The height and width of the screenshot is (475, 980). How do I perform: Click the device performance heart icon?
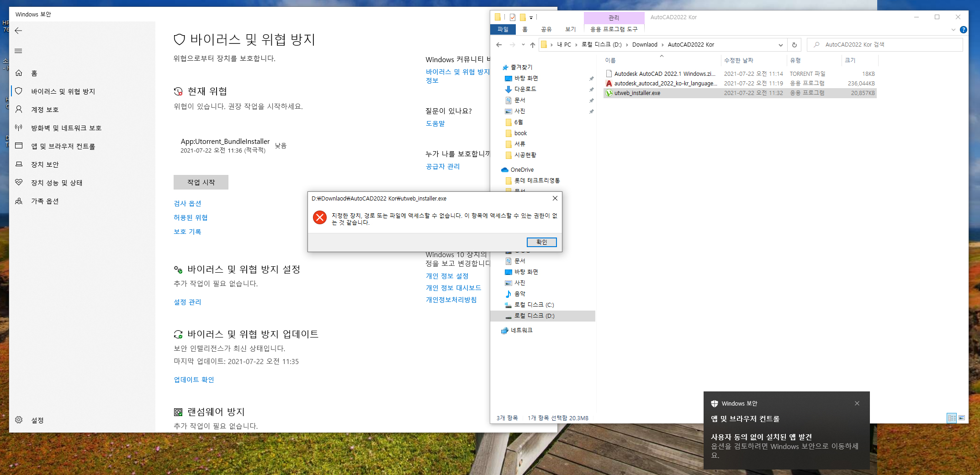[x=19, y=182]
